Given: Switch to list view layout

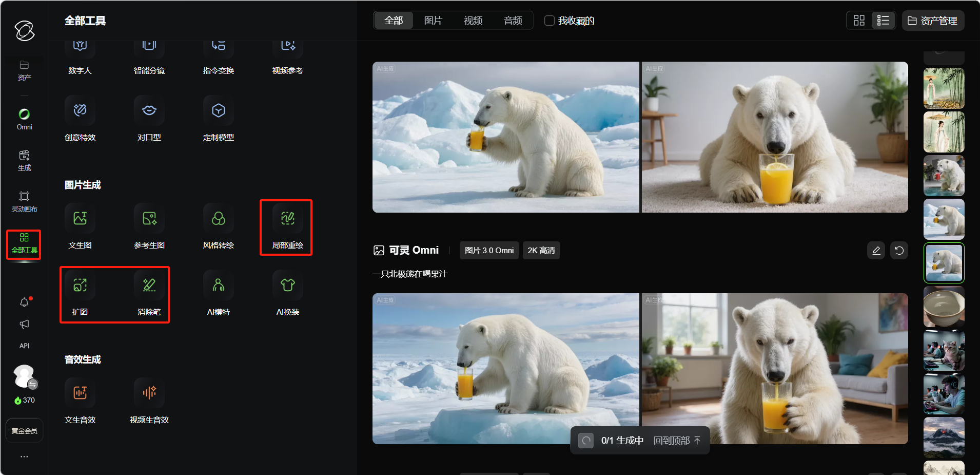Looking at the screenshot, I should [883, 21].
